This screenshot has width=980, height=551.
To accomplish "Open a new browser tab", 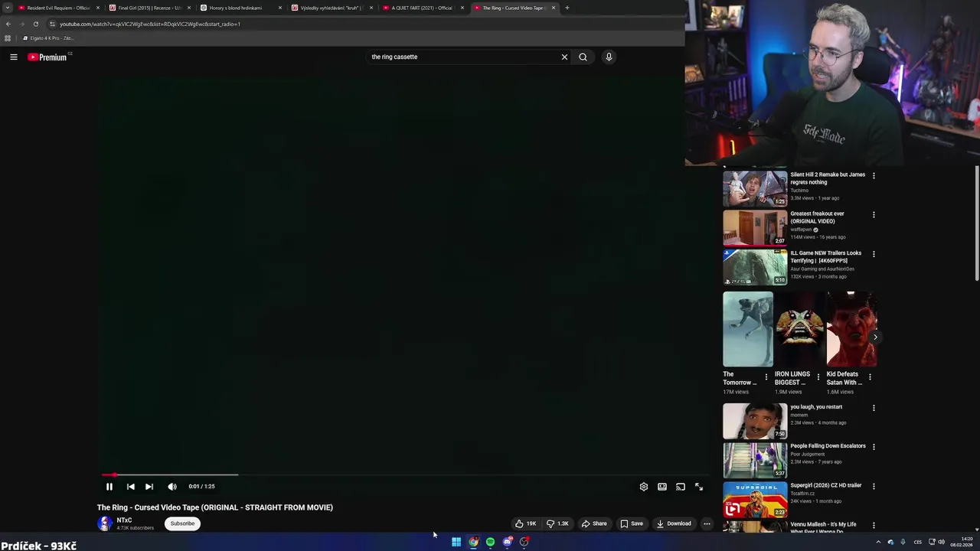I will coord(567,8).
